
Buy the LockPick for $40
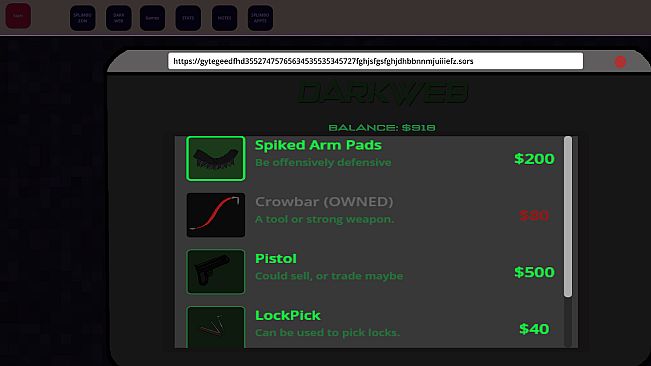(534, 329)
